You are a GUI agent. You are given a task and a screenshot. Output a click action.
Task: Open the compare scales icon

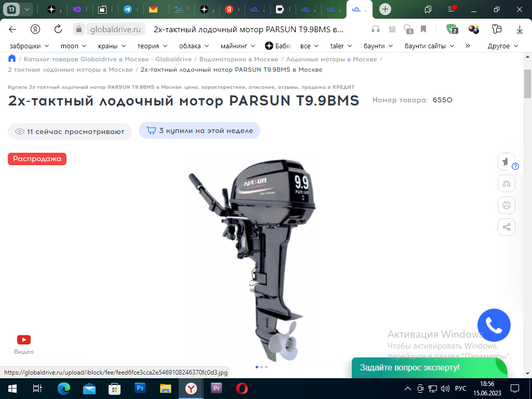(x=506, y=183)
